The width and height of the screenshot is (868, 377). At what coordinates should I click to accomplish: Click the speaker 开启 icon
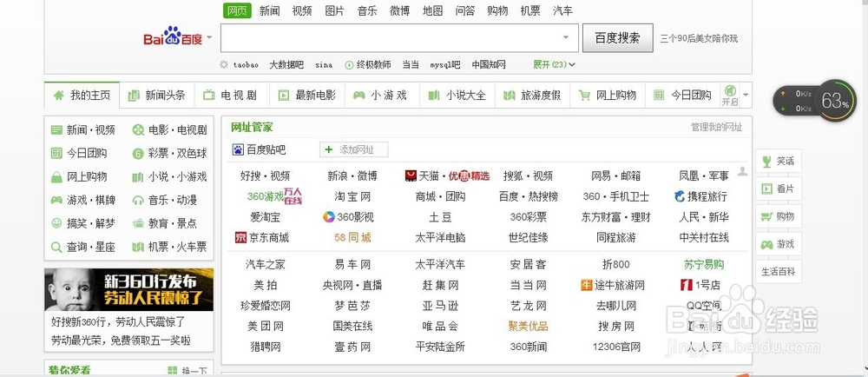pos(730,91)
